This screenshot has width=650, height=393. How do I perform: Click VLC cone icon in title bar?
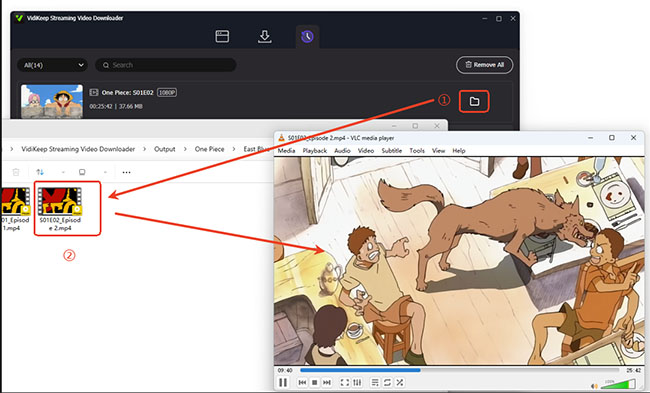[281, 138]
